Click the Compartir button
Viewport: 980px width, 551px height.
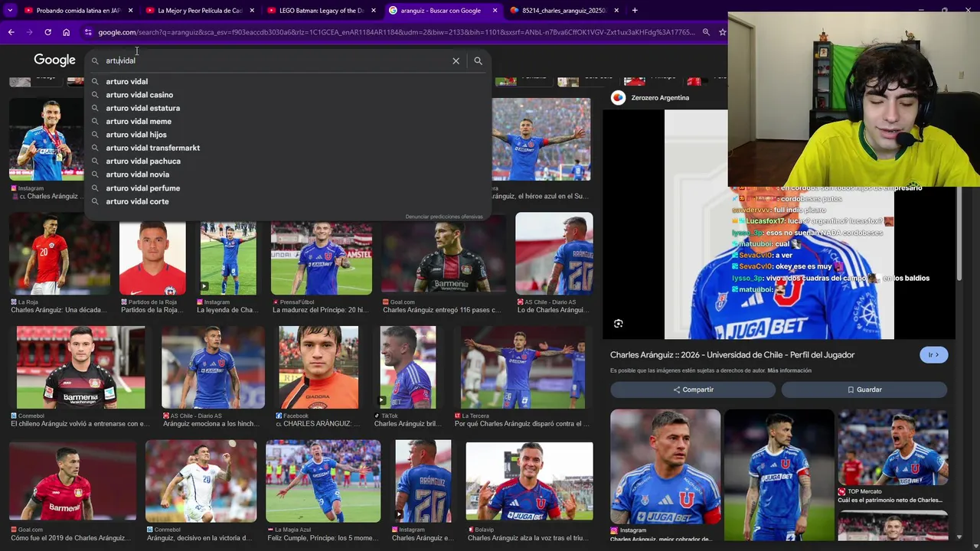[693, 390]
